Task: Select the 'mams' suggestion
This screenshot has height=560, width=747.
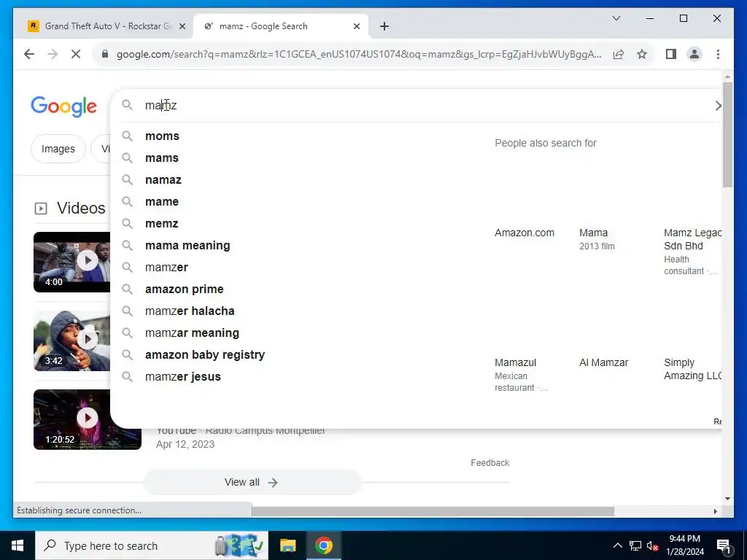Action: point(161,158)
